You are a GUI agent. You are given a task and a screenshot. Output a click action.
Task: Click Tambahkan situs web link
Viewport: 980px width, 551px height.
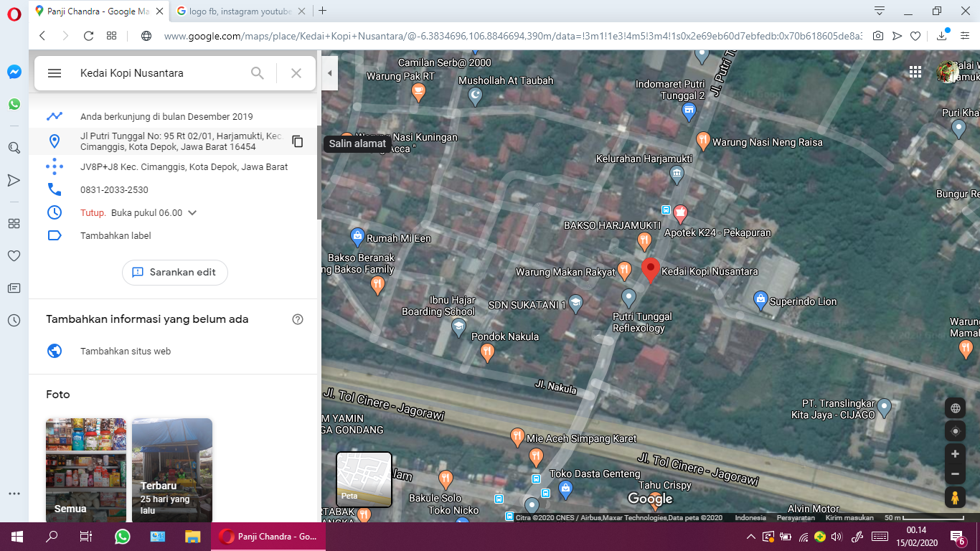tap(126, 352)
